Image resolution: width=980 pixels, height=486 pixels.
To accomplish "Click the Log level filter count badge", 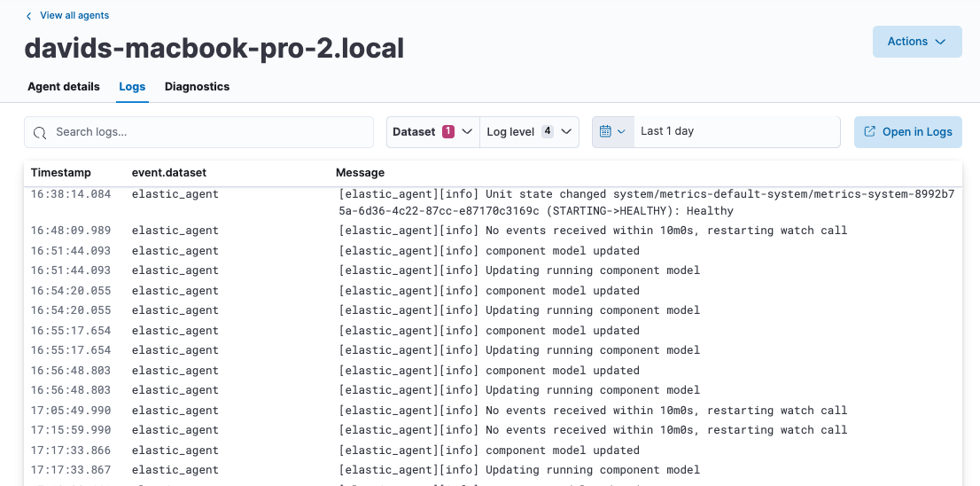I will coord(547,131).
